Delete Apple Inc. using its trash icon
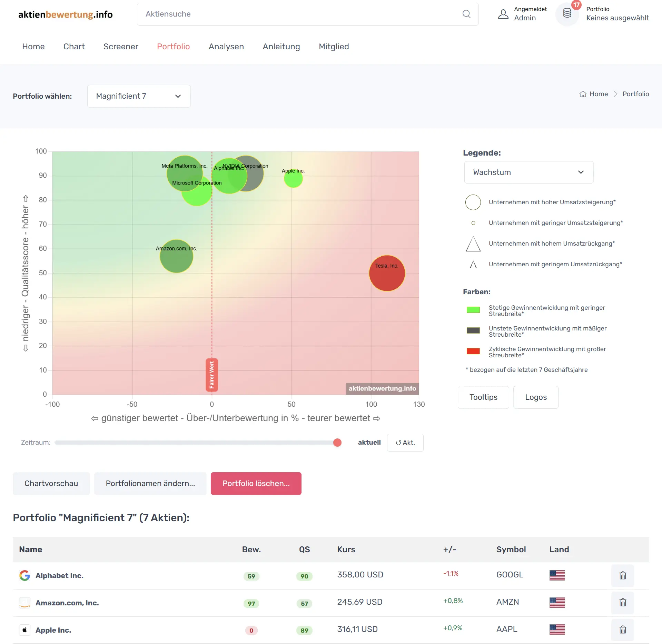The height and width of the screenshot is (644, 662). (x=623, y=630)
